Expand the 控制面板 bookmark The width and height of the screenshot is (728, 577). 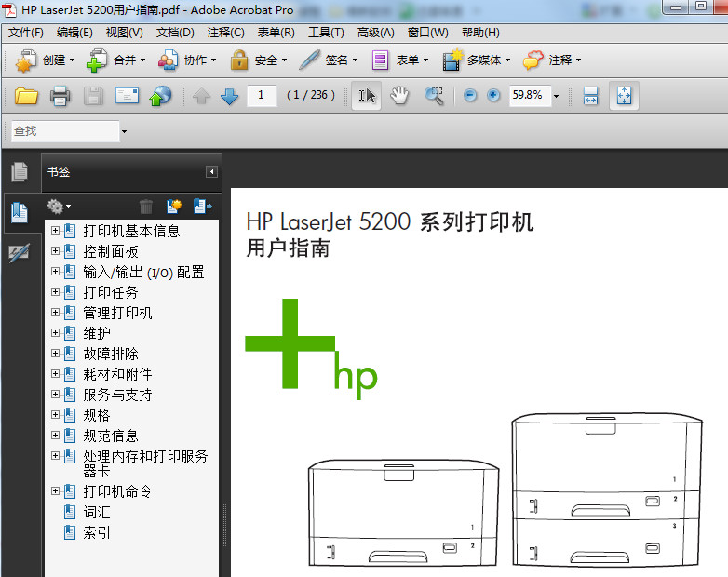[55, 250]
